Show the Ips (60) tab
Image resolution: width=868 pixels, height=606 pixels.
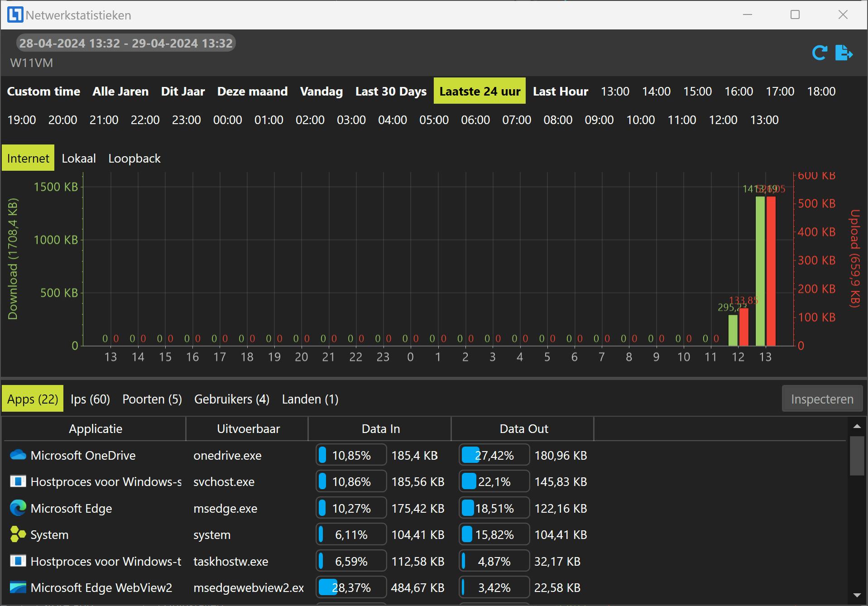[x=90, y=399]
